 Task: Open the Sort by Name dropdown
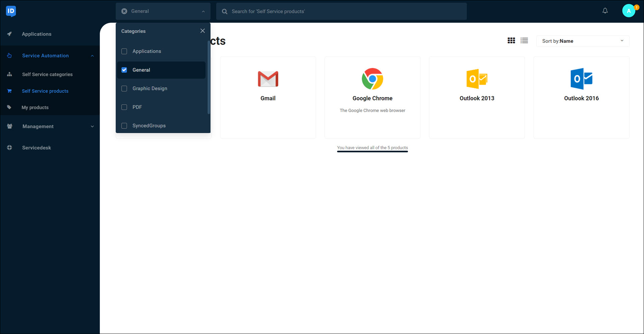pos(583,41)
